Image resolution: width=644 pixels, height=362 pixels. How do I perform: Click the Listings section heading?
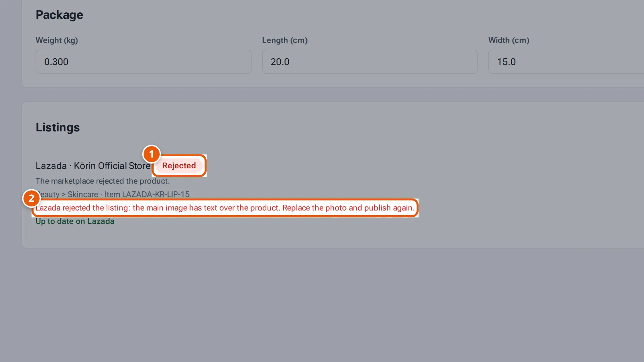coord(58,127)
